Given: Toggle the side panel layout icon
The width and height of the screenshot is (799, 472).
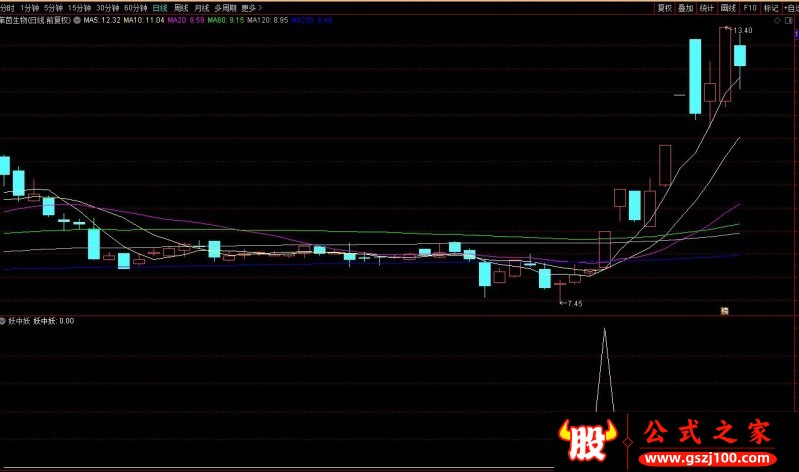Looking at the screenshot, I should point(790,20).
